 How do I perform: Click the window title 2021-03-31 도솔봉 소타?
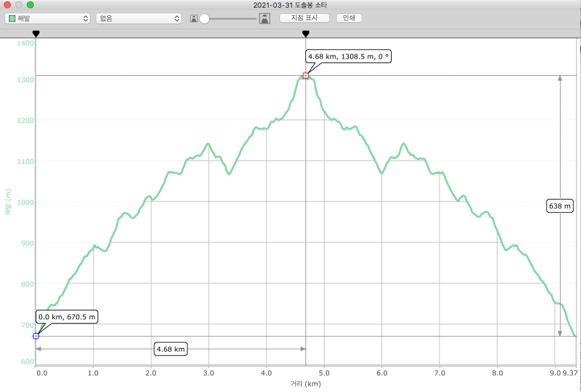tap(290, 5)
